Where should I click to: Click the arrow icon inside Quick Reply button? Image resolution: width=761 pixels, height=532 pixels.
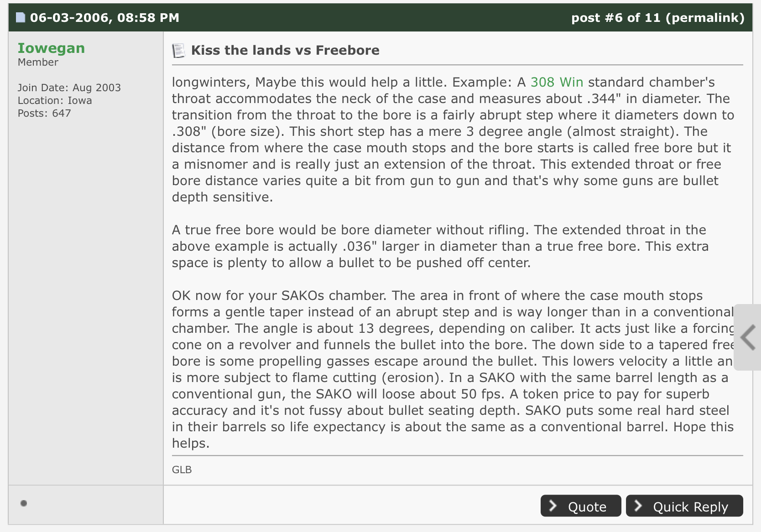[638, 506]
